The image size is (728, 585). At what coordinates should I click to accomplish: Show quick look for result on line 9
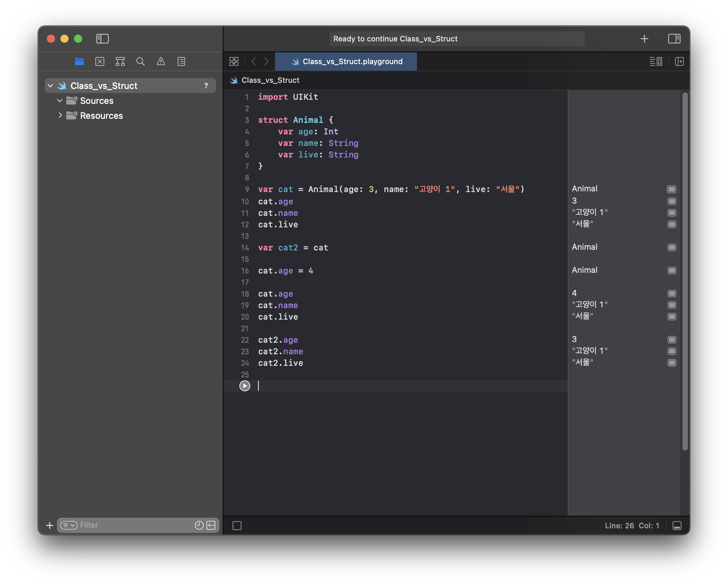[x=671, y=189]
